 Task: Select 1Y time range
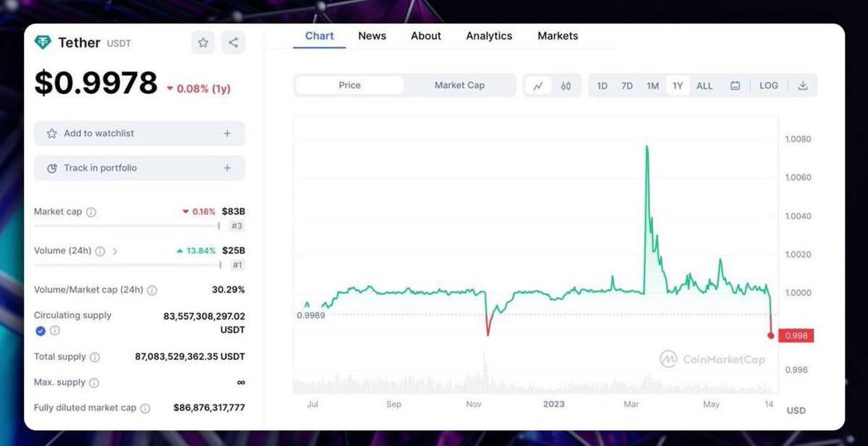[x=678, y=86]
